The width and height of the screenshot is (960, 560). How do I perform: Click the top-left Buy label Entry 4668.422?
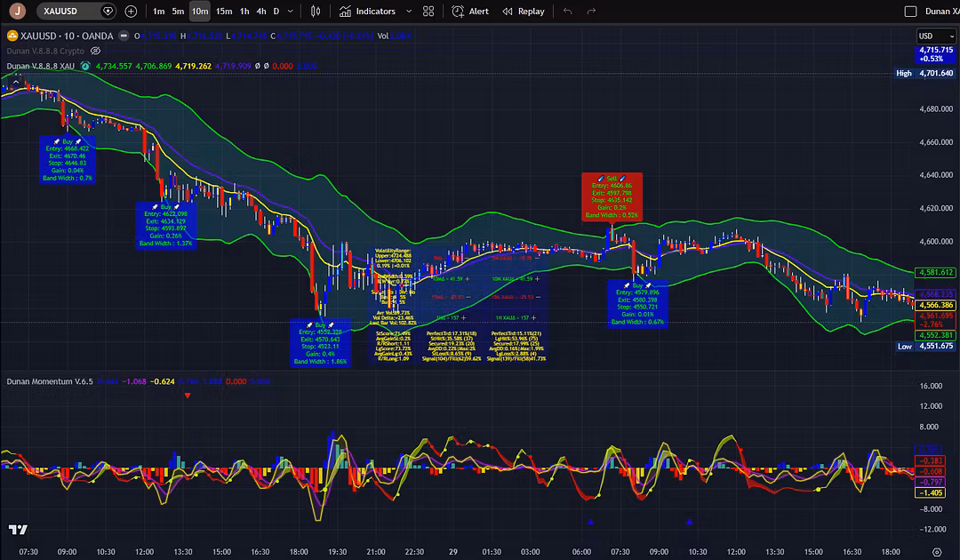pos(68,160)
